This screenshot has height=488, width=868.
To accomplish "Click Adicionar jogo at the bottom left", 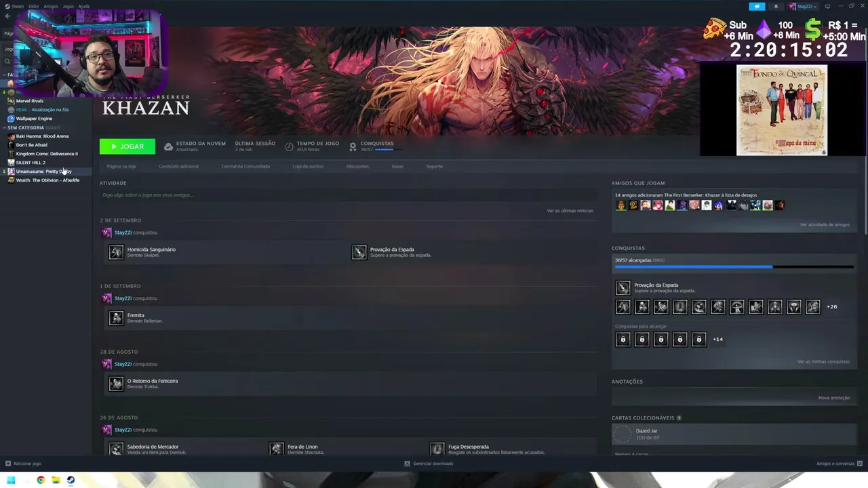I will pos(23,464).
